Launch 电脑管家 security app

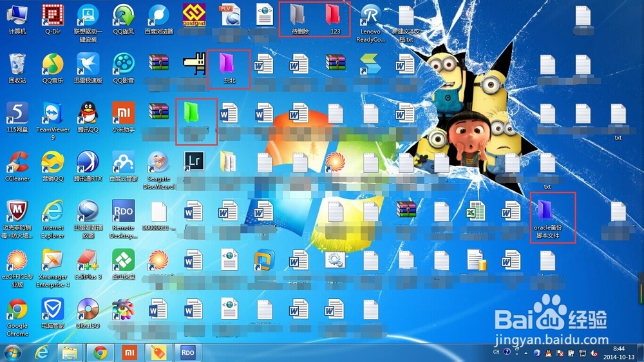click(x=53, y=314)
